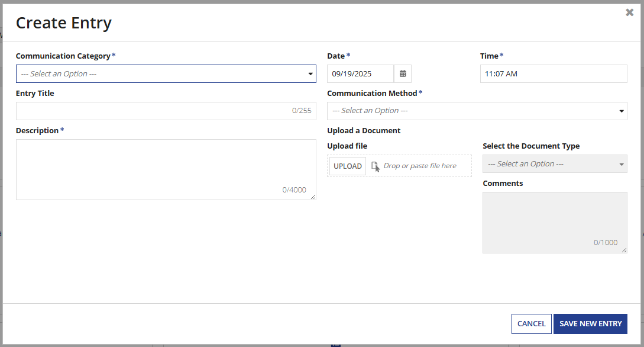Click the 'Create Entry' title

click(64, 23)
